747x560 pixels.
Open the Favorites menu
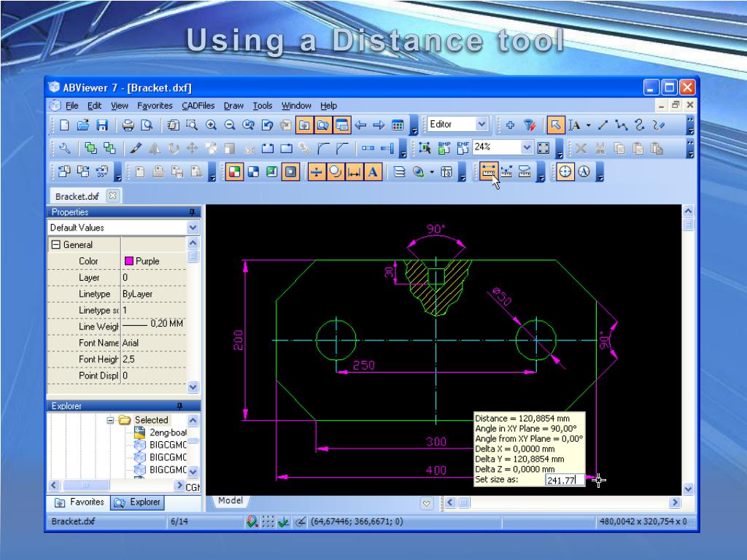tap(155, 106)
